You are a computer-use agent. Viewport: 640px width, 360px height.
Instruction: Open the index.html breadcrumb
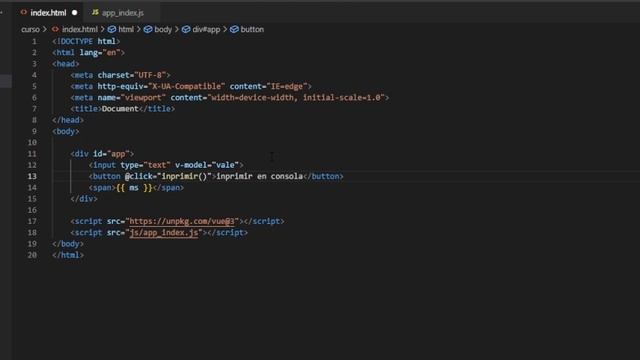[80, 29]
